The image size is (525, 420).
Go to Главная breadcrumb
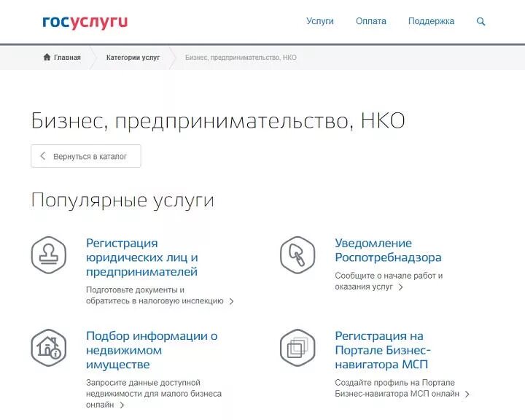pos(67,58)
